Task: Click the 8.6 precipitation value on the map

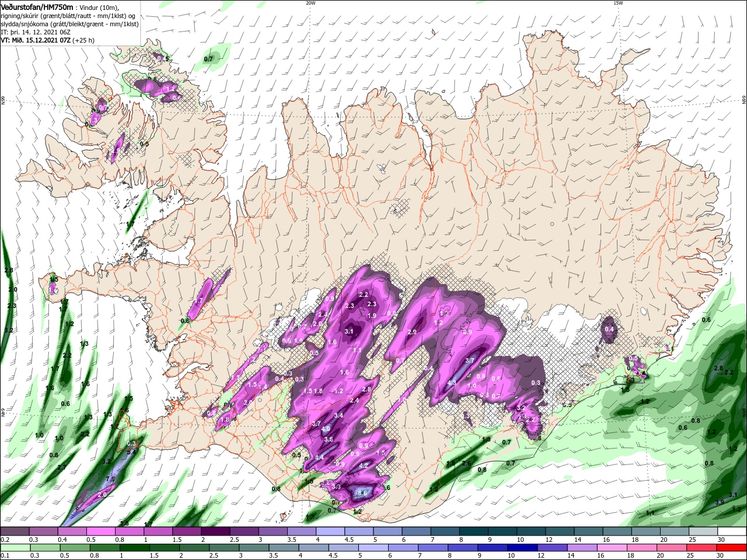Action: pyautogui.click(x=362, y=493)
